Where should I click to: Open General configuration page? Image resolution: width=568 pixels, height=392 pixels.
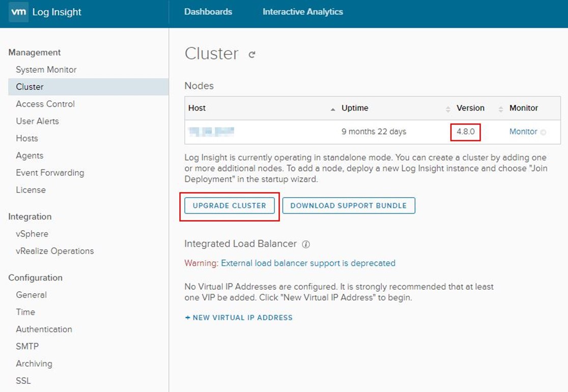[x=31, y=295]
